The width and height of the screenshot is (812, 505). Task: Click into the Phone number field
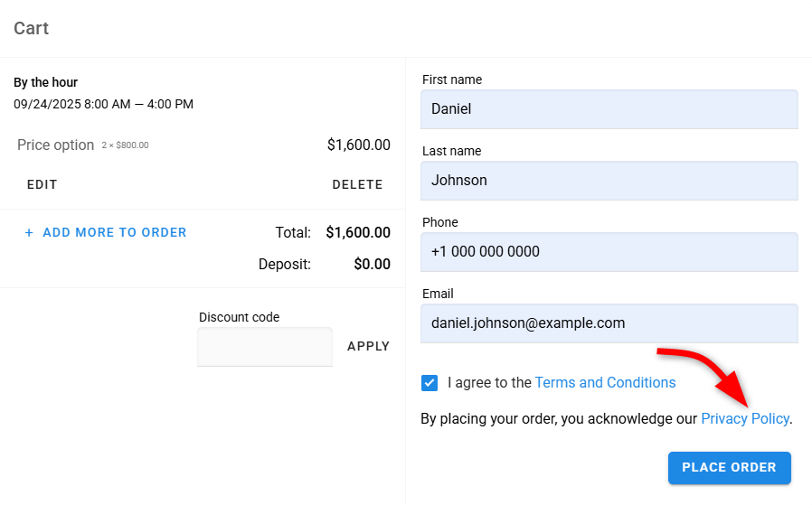coord(609,252)
